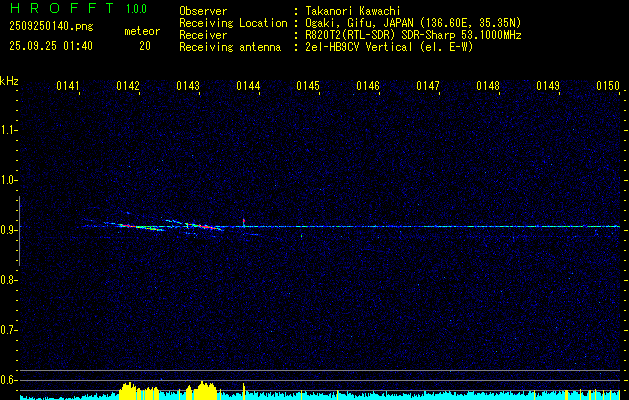The image size is (629, 400).
Task: Click the vertical spike echo near 0144
Action: pyautogui.click(x=243, y=223)
